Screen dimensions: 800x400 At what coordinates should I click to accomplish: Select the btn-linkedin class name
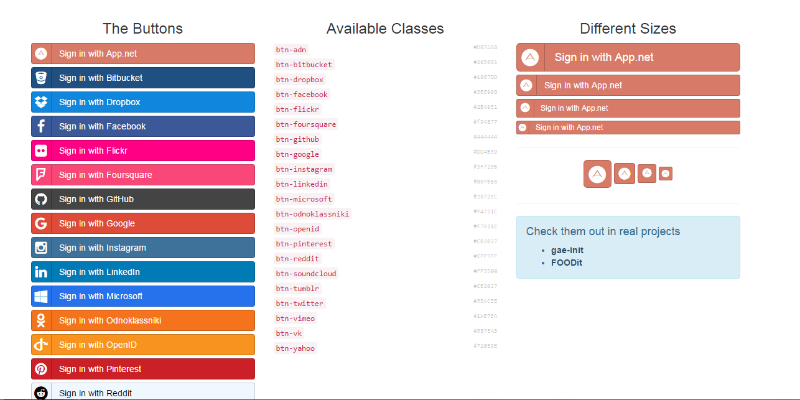(x=302, y=184)
